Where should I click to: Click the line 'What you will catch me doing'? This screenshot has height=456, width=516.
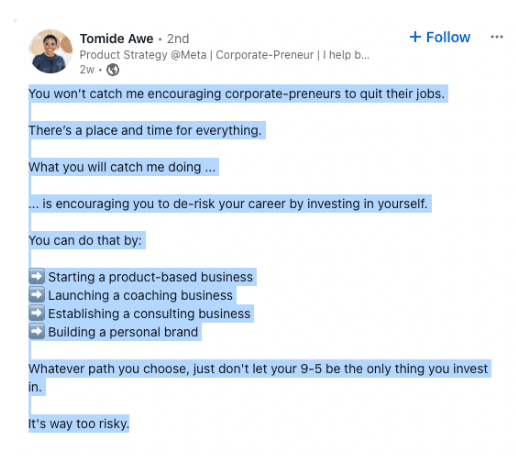122,167
